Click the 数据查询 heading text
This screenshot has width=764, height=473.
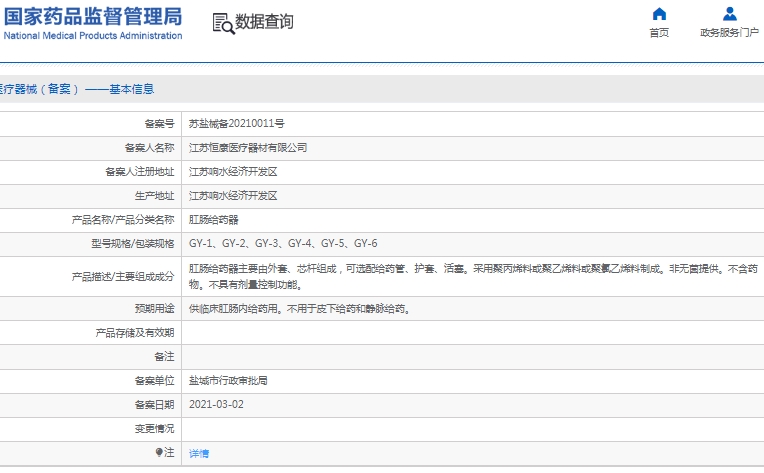click(264, 21)
